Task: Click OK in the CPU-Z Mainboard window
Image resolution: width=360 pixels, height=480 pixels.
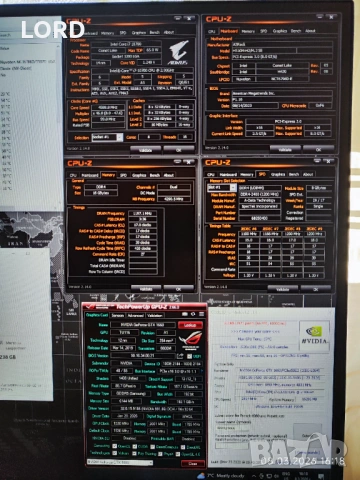Action: [x=318, y=149]
